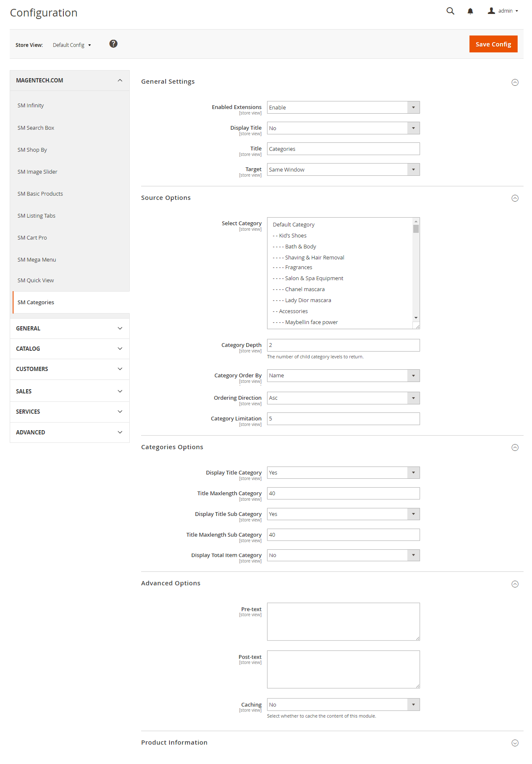Open the Target dropdown
Screen dimensions: 532x764
(343, 169)
